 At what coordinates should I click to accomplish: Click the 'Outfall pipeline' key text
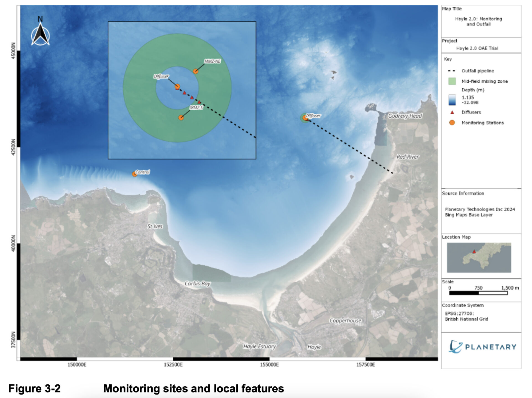[478, 71]
